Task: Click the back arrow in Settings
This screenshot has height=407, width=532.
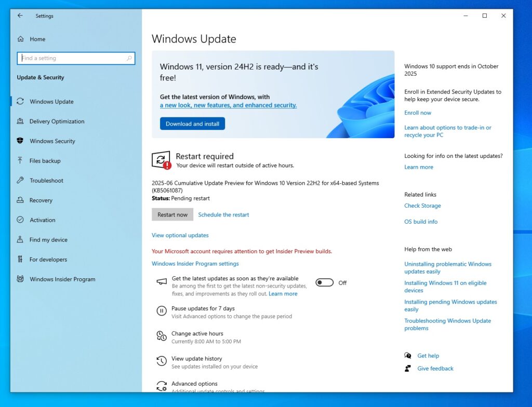Action: (x=19, y=16)
